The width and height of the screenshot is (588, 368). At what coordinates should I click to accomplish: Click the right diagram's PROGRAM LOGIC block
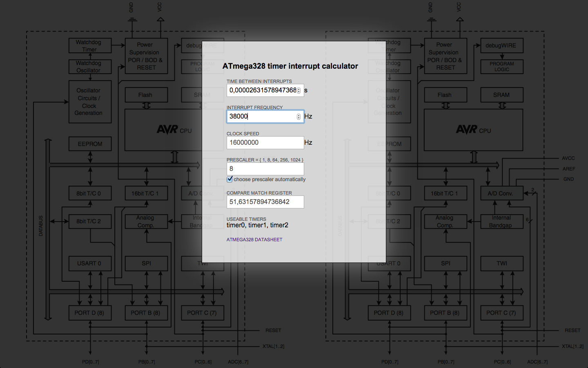pyautogui.click(x=502, y=67)
